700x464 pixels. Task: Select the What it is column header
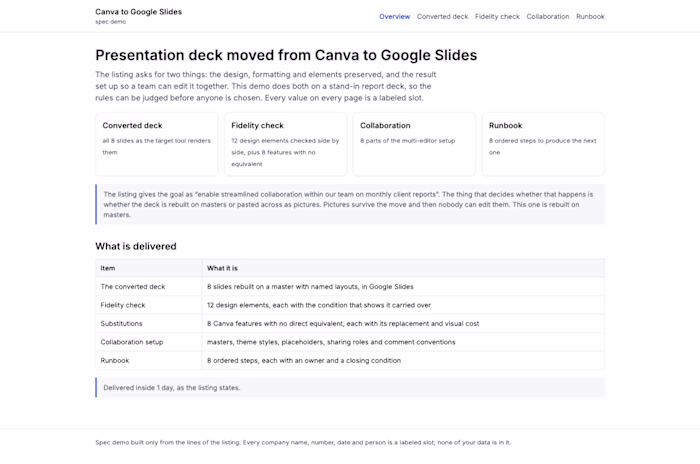(403, 268)
